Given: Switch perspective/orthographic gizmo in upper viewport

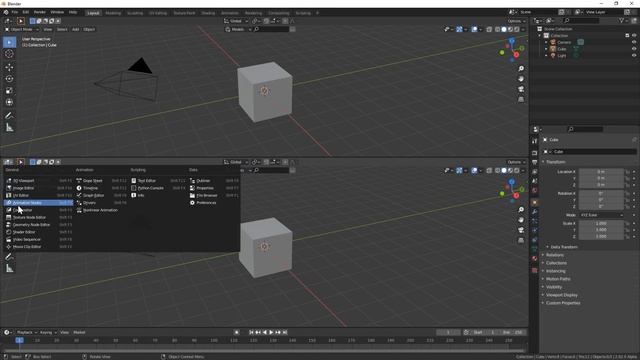Looking at the screenshot, I should [x=521, y=99].
